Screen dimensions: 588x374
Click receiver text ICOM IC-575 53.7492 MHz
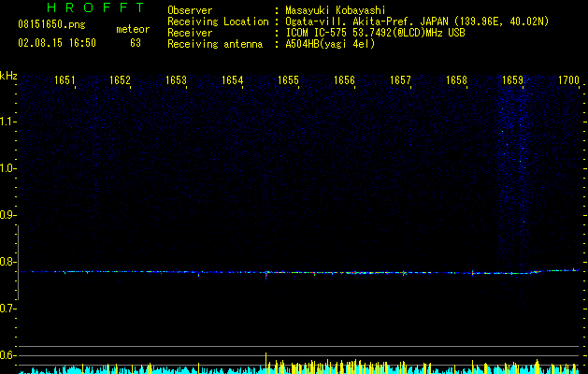(x=375, y=33)
